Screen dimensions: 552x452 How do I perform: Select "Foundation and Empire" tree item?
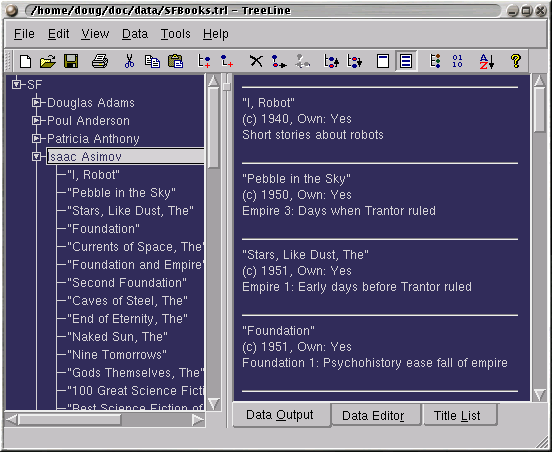pos(135,265)
